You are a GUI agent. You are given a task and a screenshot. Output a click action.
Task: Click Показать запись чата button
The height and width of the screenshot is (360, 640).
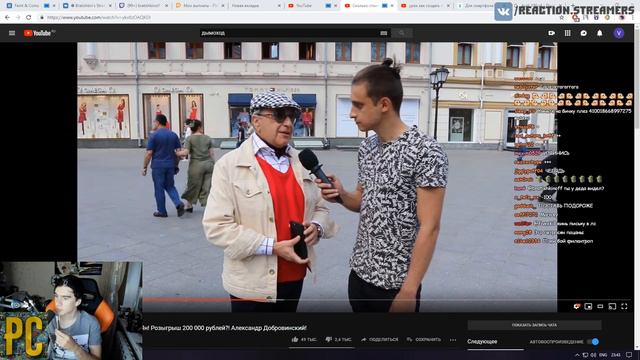coord(534,325)
